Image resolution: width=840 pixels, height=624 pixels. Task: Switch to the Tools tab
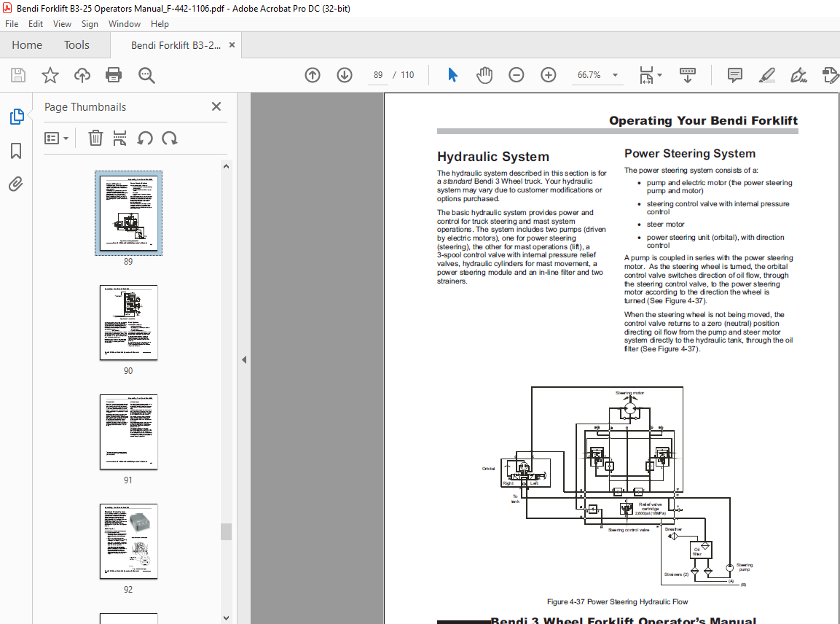point(76,45)
